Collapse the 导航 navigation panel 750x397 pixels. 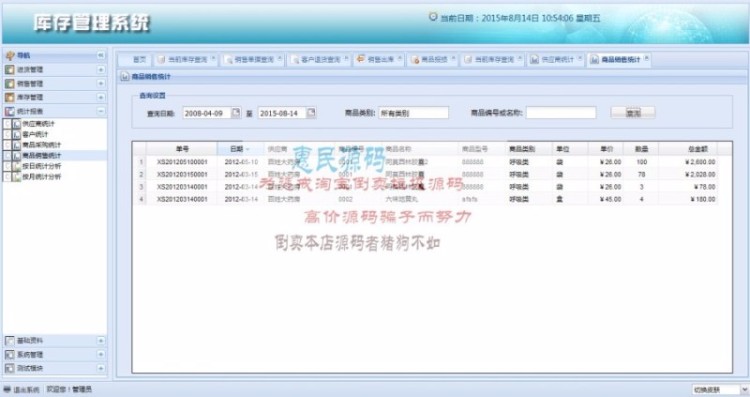click(x=100, y=55)
